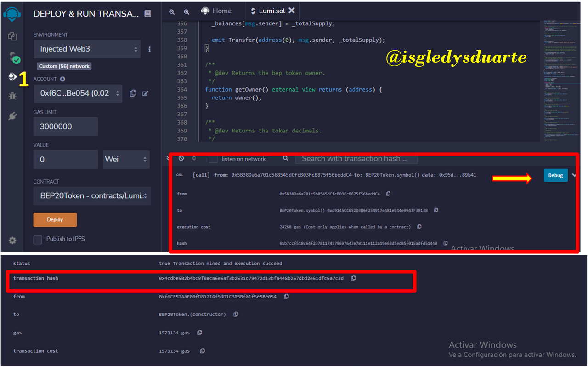
Task: Click the code minimap on the editor's right
Action: pyautogui.click(x=561, y=80)
